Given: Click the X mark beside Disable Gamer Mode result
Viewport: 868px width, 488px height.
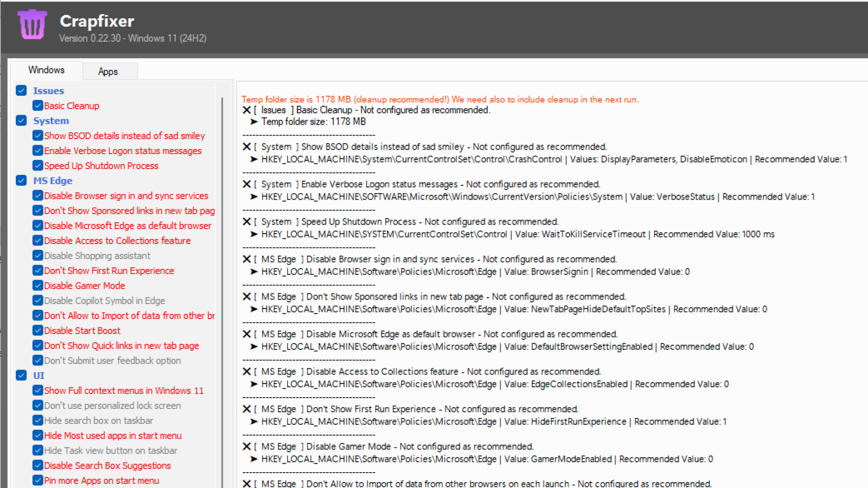Looking at the screenshot, I should pos(246,446).
